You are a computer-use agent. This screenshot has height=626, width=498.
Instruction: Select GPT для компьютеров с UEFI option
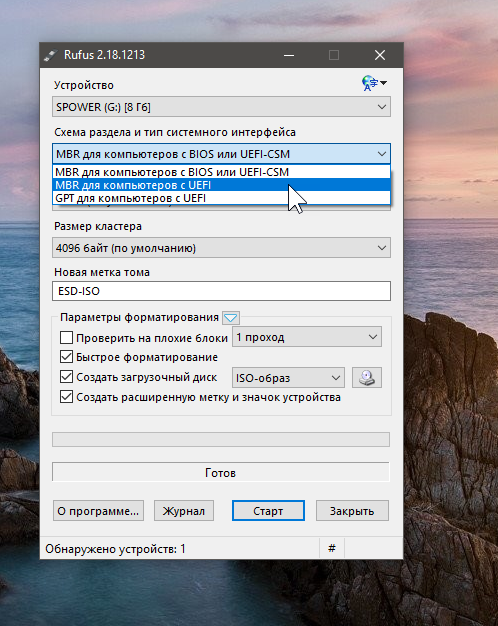click(221, 198)
